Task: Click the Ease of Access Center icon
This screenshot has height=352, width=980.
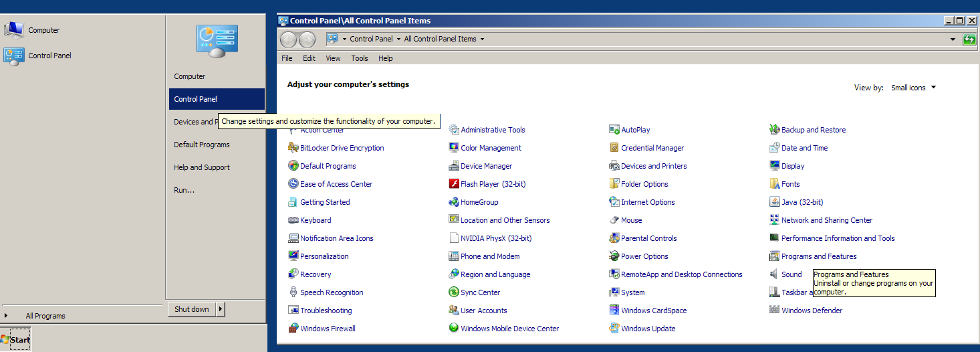Action: click(x=293, y=184)
